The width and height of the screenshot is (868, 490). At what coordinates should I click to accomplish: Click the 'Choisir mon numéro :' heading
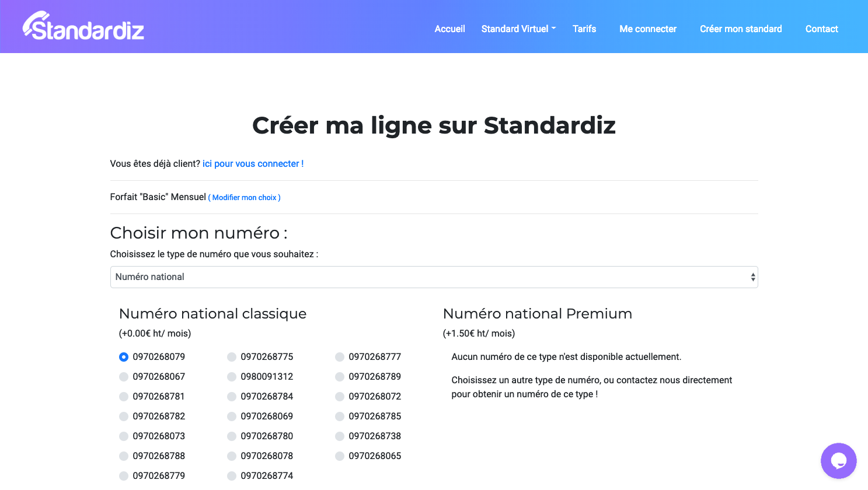click(198, 233)
